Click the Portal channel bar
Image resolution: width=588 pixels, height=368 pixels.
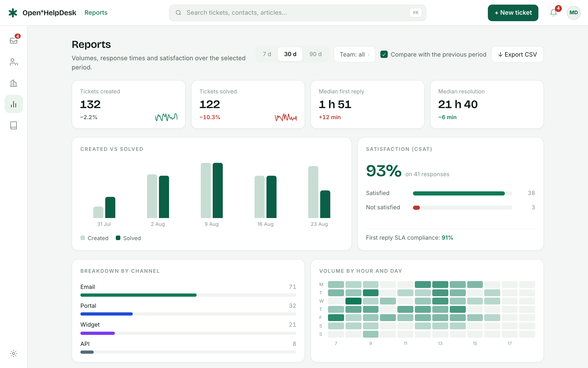188,314
